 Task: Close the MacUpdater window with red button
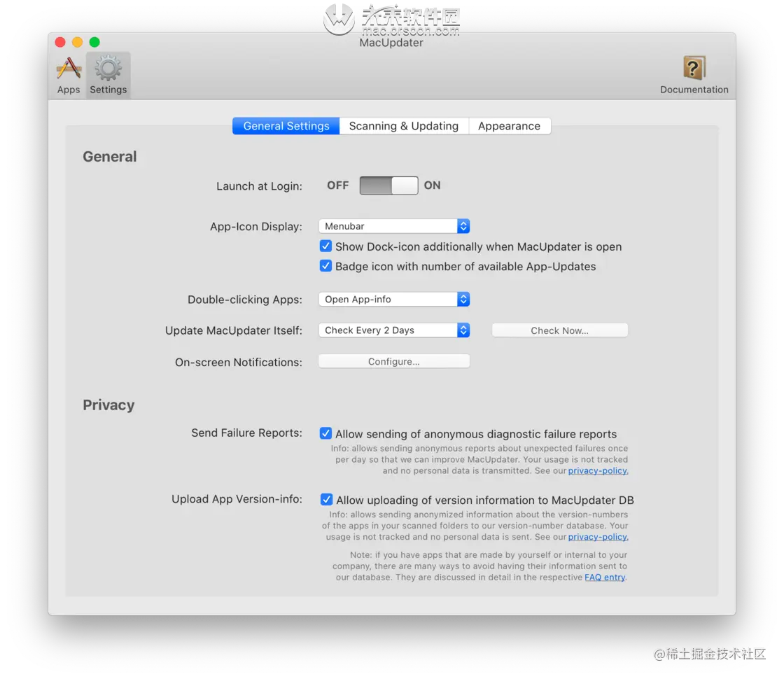pos(60,42)
